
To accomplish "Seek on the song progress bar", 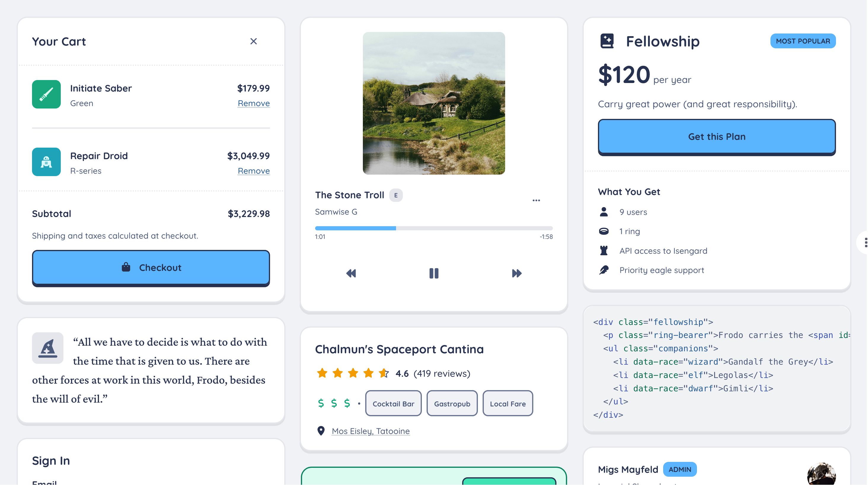I will [434, 228].
